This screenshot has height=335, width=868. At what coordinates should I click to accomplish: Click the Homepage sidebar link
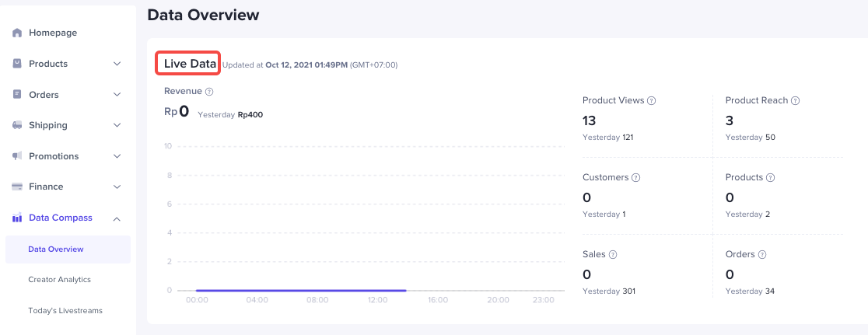click(x=53, y=33)
